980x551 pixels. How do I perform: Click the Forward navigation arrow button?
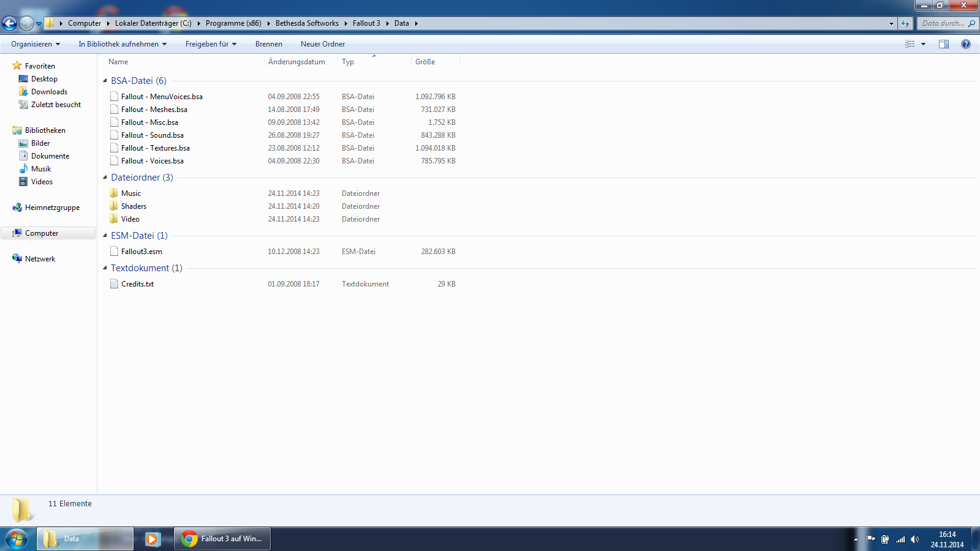(x=26, y=23)
